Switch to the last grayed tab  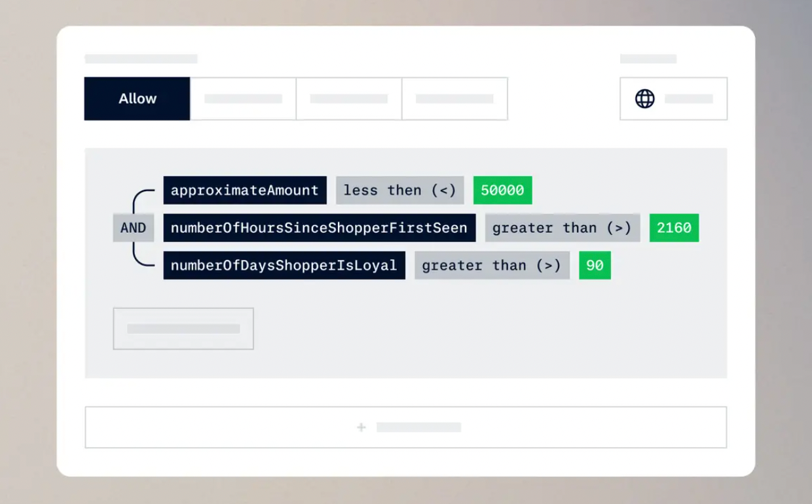click(454, 98)
